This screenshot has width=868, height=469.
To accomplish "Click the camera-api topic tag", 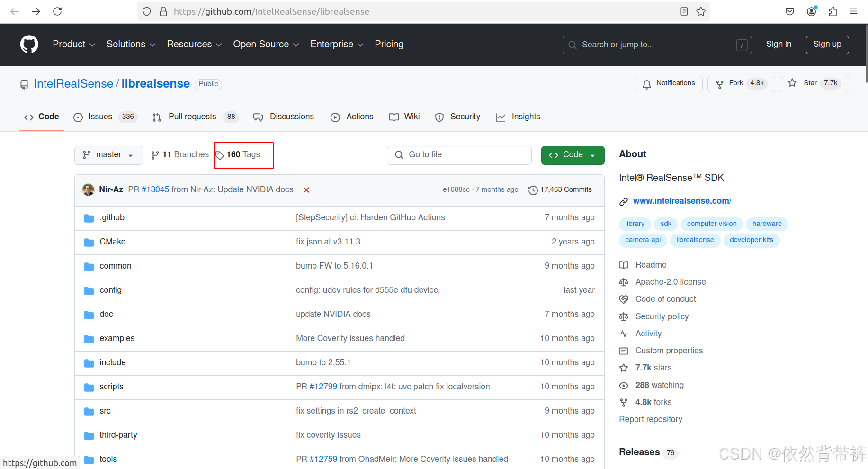I will [643, 240].
